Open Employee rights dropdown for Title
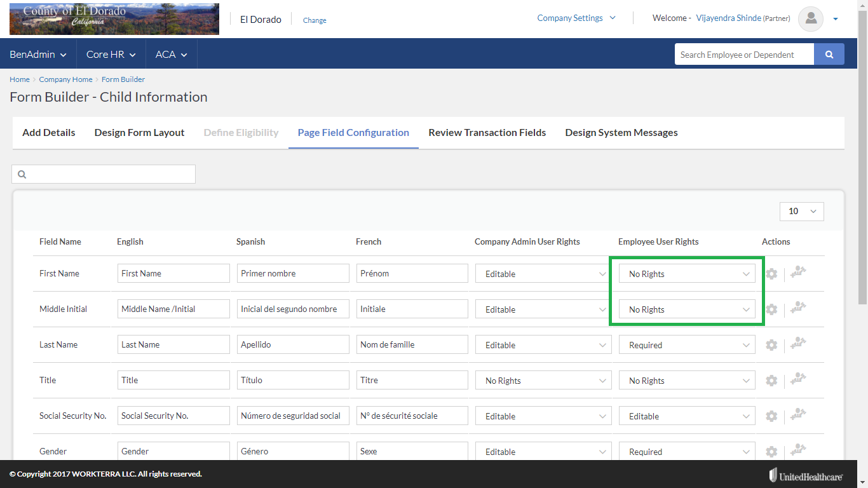 point(688,381)
